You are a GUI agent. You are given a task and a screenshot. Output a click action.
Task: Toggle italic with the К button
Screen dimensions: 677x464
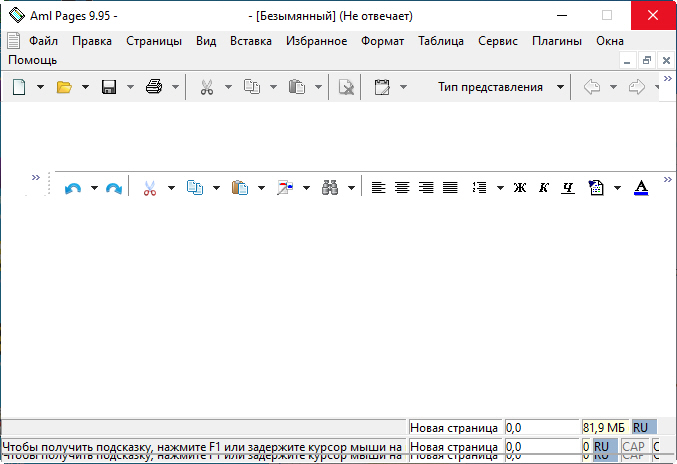[x=544, y=188]
